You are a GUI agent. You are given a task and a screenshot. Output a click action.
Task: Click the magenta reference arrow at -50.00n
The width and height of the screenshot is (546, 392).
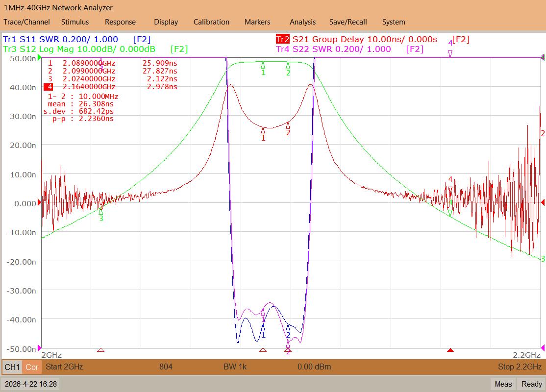tap(39, 347)
